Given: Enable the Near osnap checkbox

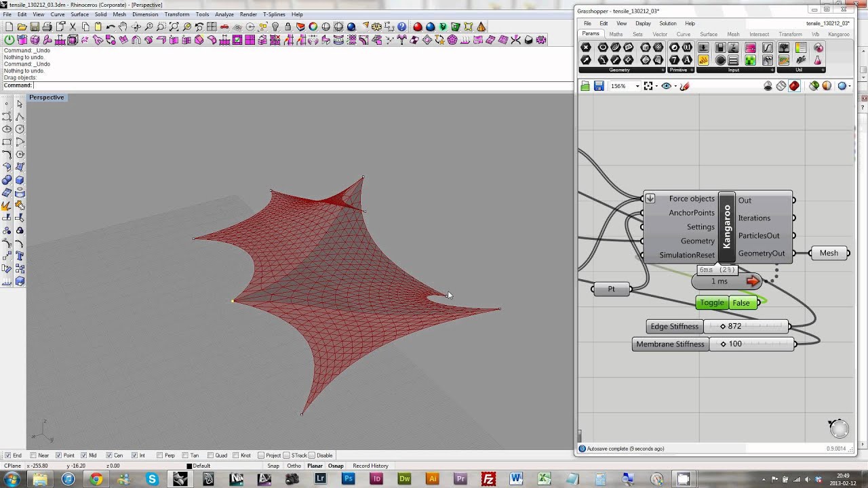Looking at the screenshot, I should click(x=33, y=455).
